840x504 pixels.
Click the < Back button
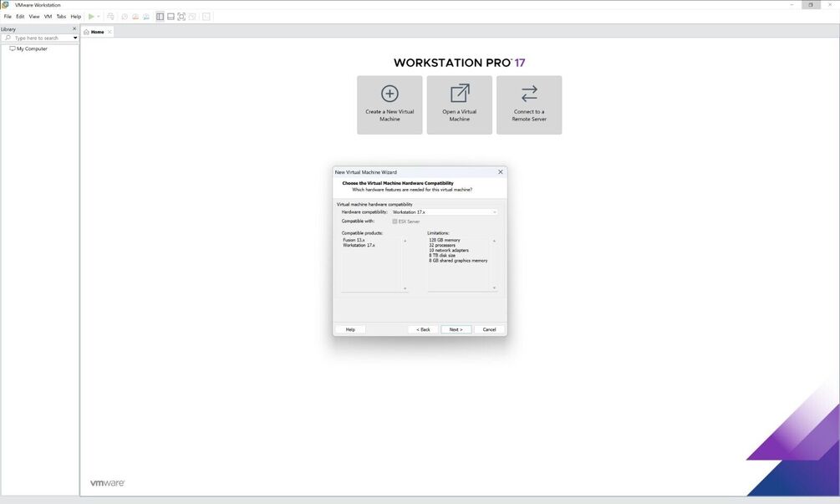[x=423, y=329]
